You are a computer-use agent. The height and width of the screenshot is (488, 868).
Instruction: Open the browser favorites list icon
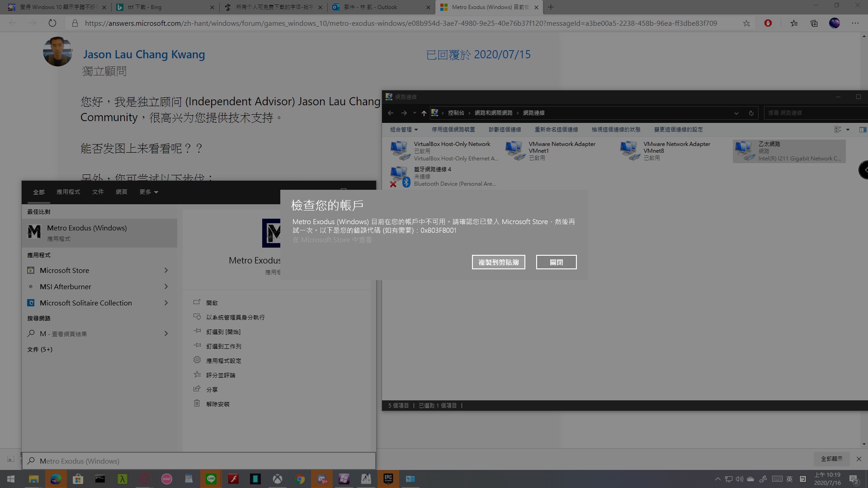tap(794, 23)
